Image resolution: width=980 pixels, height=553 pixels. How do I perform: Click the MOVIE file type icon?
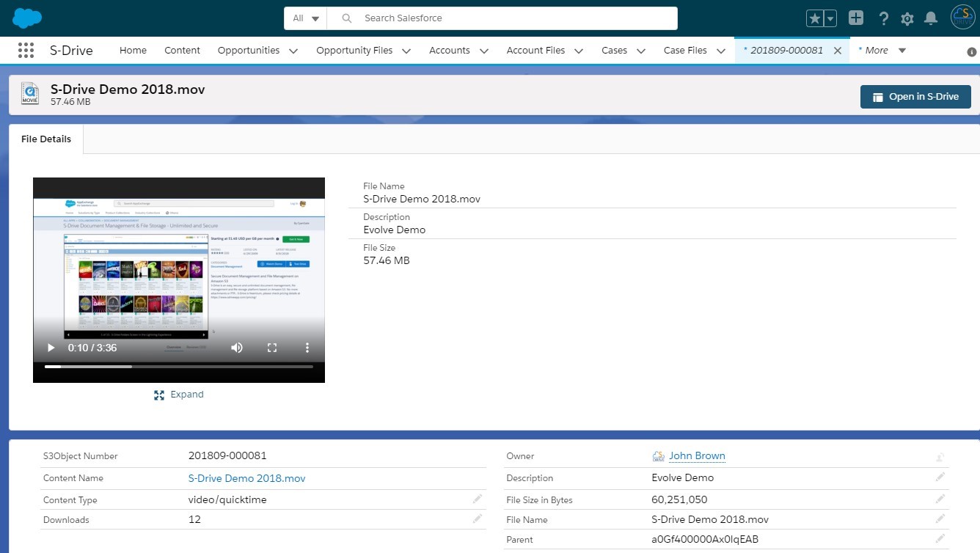30,93
